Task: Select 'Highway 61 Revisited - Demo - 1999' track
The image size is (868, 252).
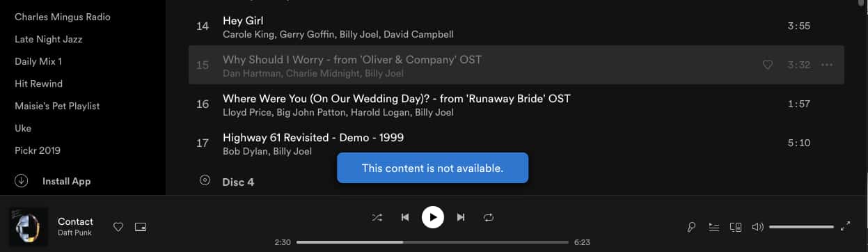Action: 313,138
